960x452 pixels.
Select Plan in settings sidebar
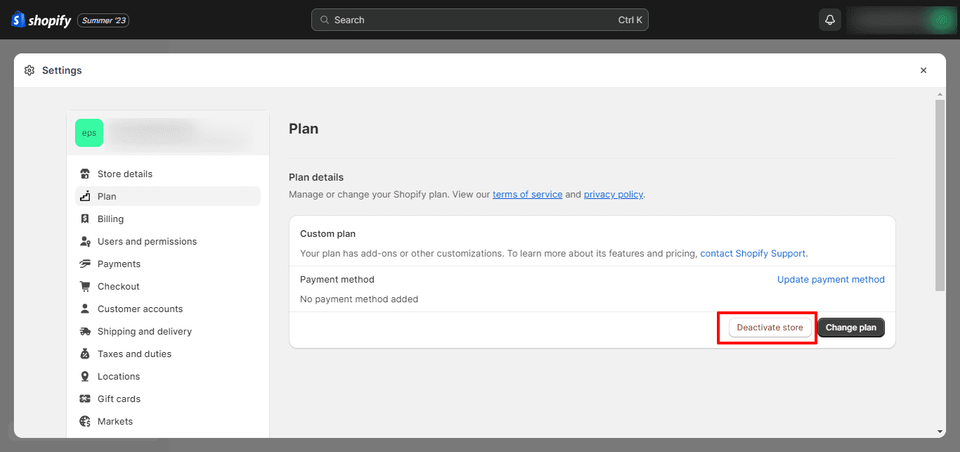click(168, 197)
